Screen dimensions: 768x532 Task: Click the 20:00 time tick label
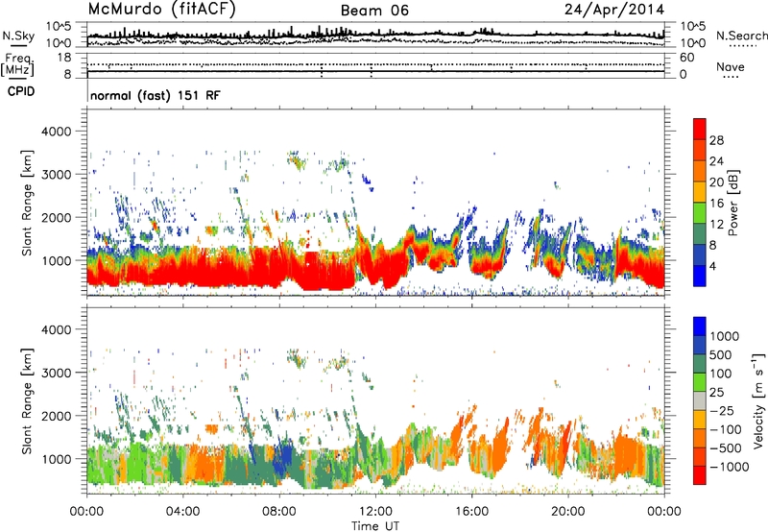click(567, 512)
